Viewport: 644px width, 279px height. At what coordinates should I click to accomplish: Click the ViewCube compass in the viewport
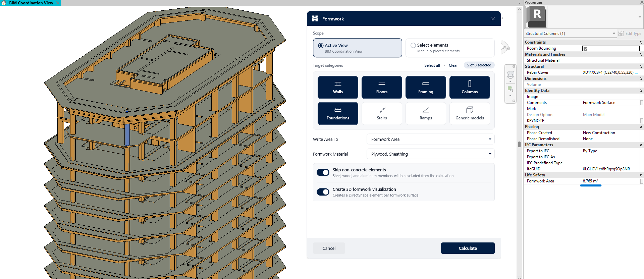coord(505,47)
